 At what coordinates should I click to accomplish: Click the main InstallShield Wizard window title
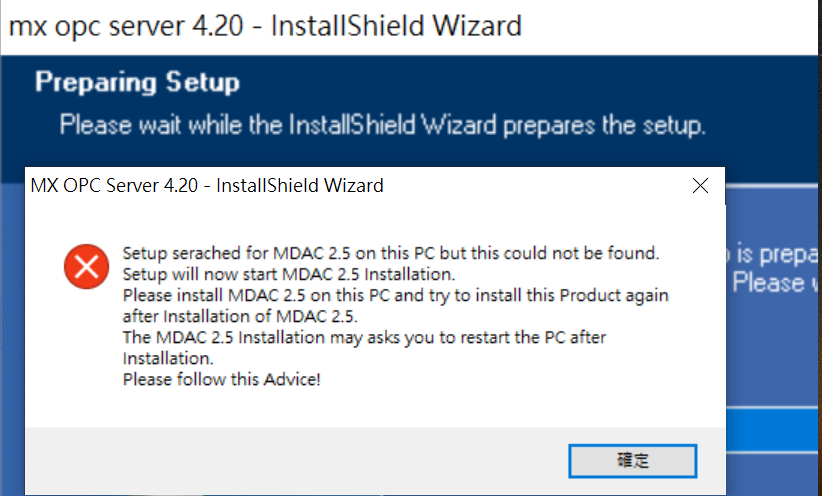(265, 25)
